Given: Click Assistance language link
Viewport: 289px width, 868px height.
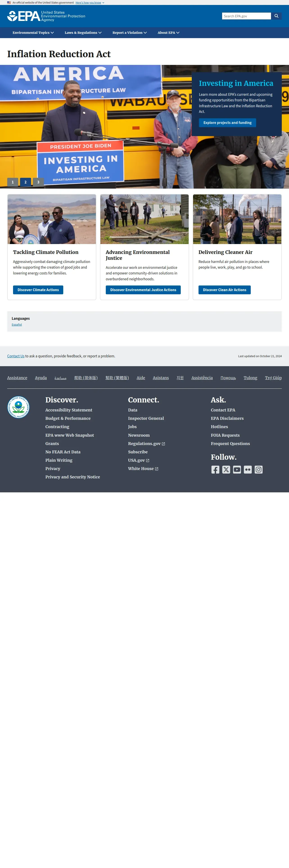Looking at the screenshot, I should (17, 378).
